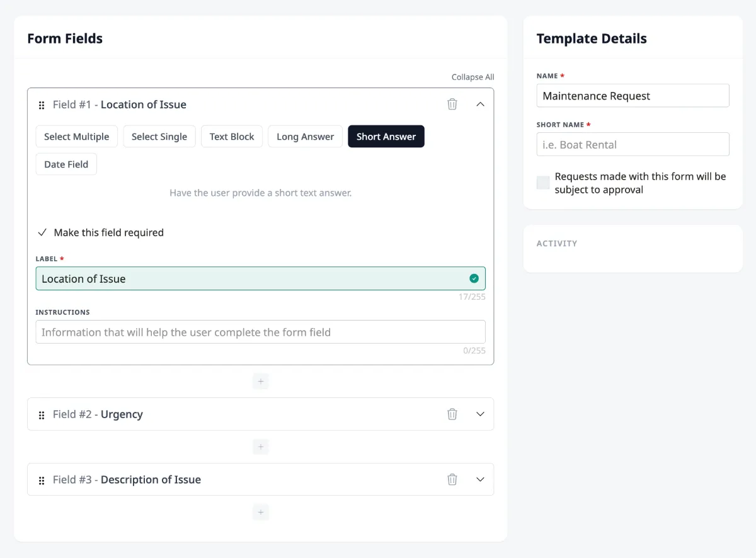Screen dimensions: 756x558
Task: Add a new field below Urgency
Action: (x=260, y=447)
